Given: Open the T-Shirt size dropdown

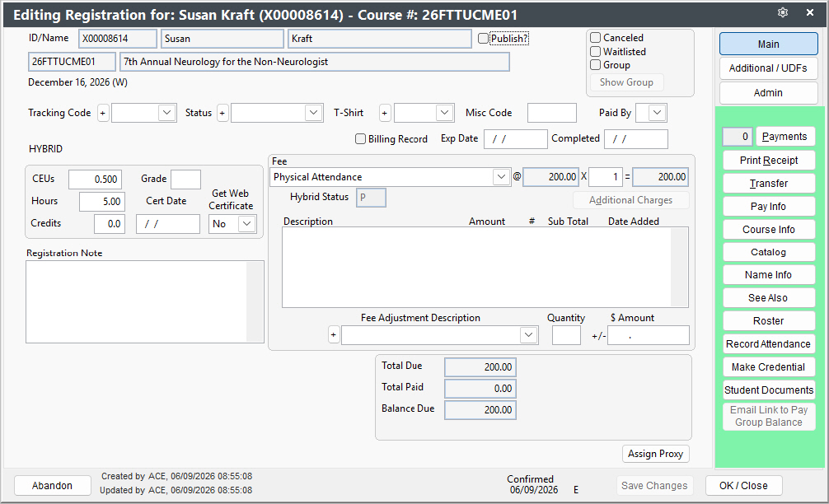Looking at the screenshot, I should [445, 113].
